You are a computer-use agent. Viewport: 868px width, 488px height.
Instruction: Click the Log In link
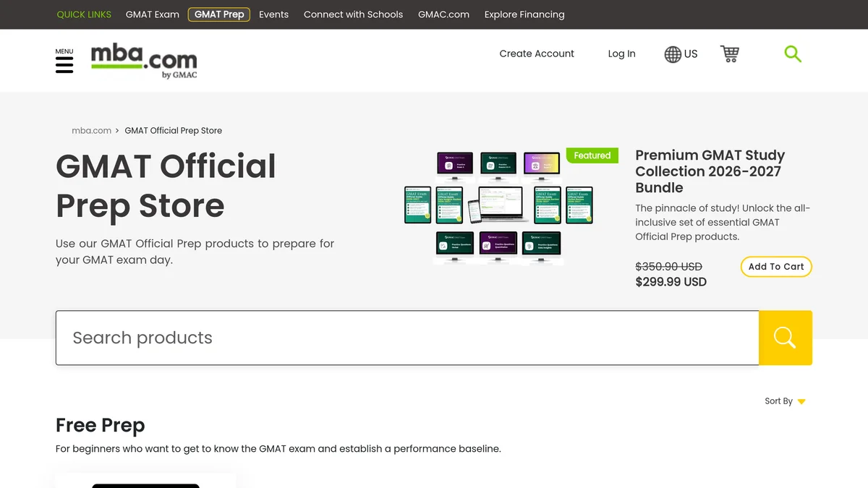tap(621, 53)
